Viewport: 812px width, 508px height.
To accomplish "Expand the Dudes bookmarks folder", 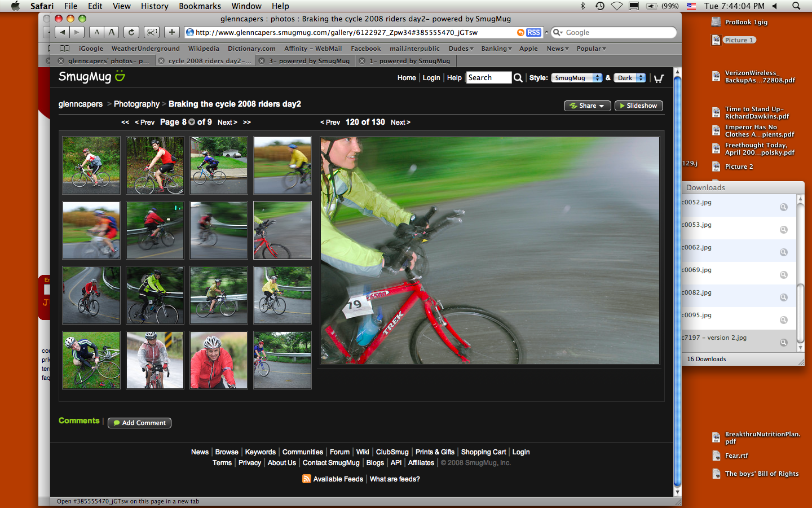I will tap(461, 49).
